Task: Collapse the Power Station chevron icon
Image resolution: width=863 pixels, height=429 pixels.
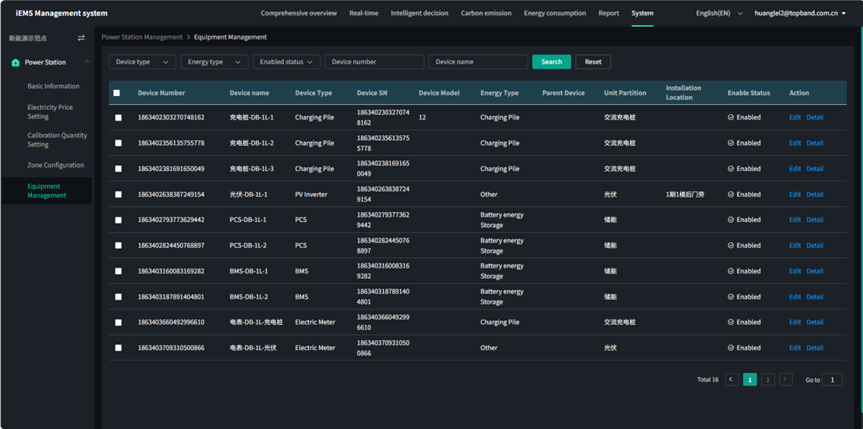Action: tap(87, 62)
